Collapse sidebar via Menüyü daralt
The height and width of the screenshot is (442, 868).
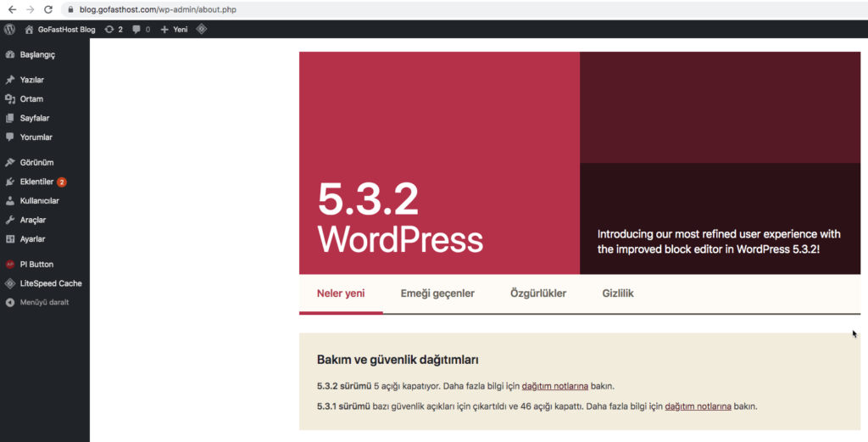pos(44,302)
